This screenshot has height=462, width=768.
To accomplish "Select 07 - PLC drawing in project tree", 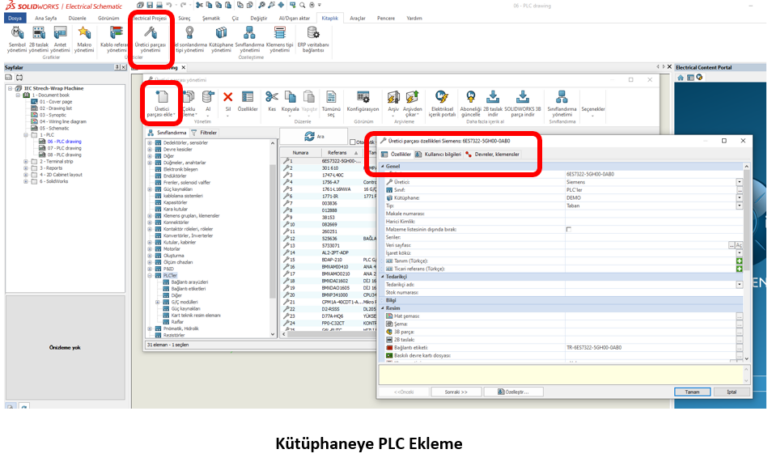I will click(x=55, y=149).
